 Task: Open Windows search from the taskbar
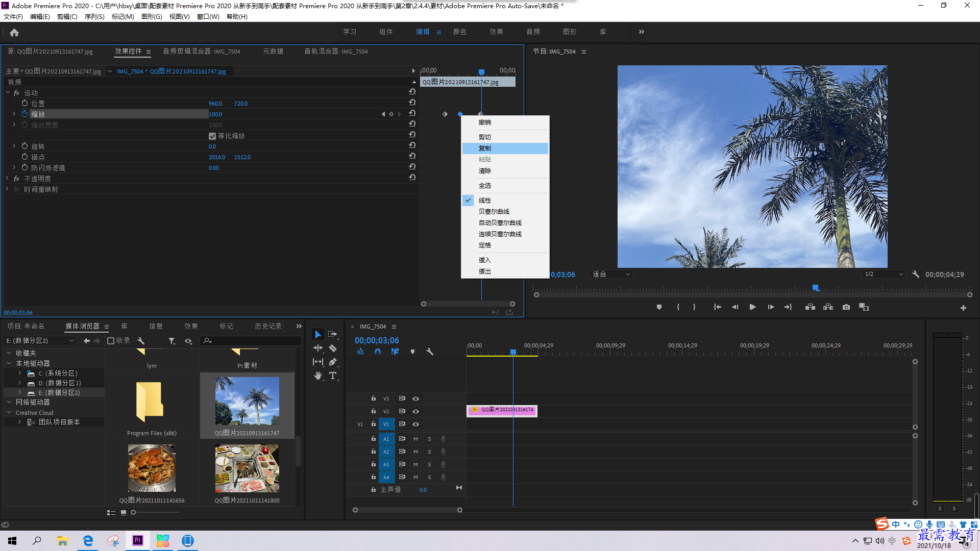tap(37, 540)
